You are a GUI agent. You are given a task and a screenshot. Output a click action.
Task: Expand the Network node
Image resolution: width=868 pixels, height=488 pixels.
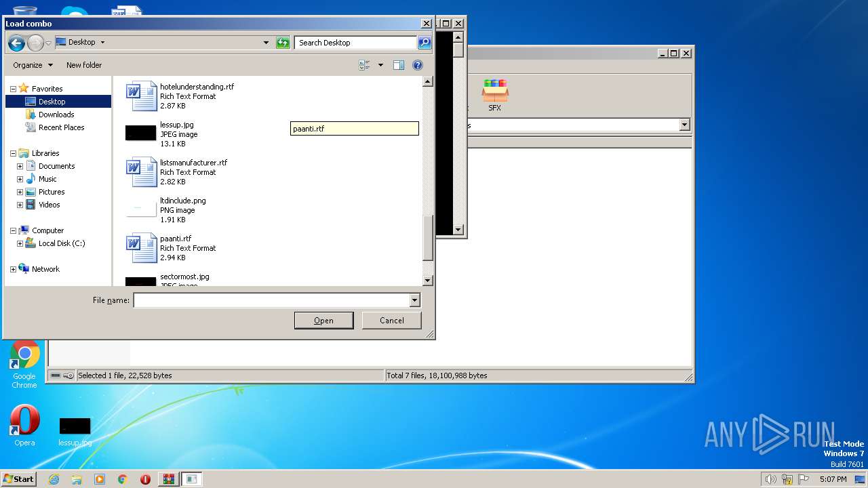[13, 269]
